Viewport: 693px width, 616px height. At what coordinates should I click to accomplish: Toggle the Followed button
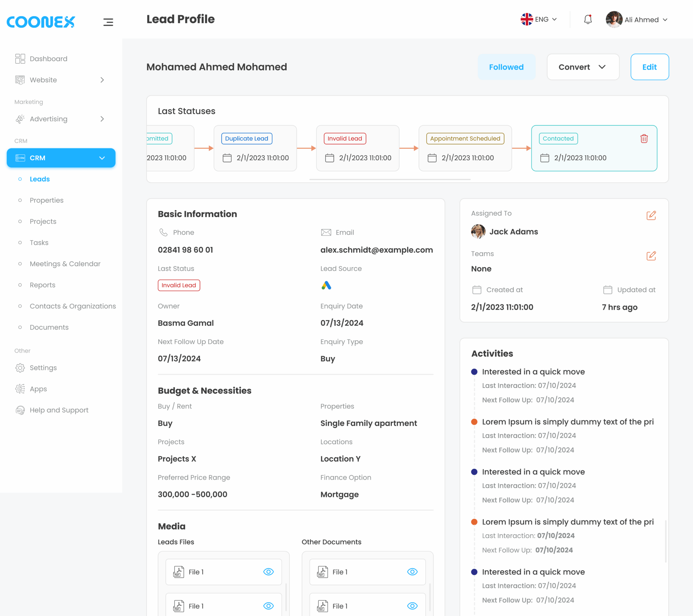[506, 67]
